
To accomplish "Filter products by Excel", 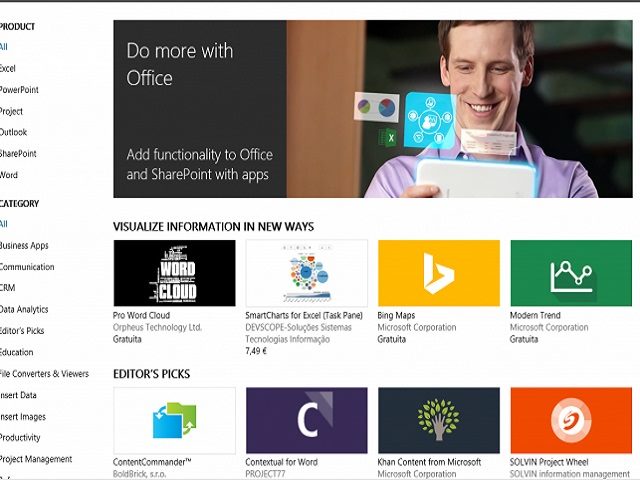I will pyautogui.click(x=8, y=69).
